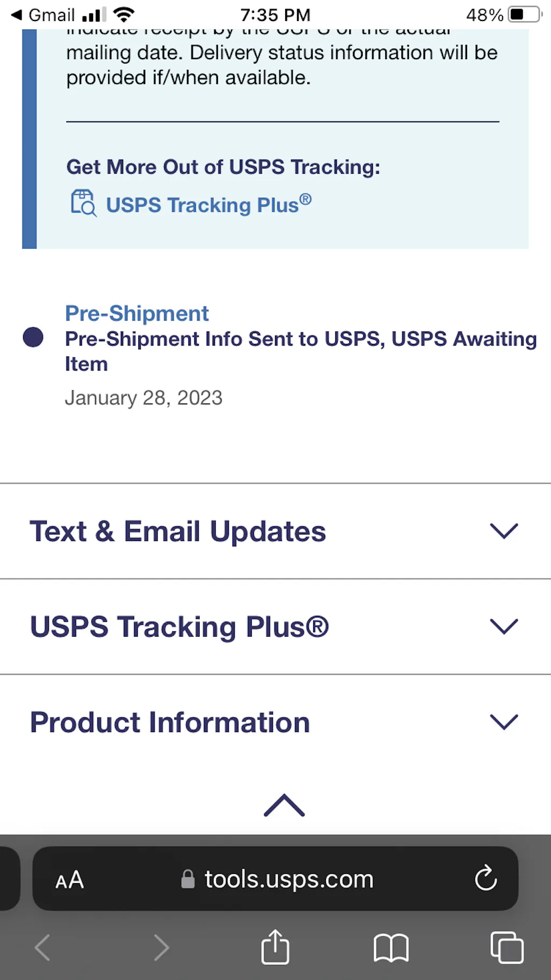
Task: Expand USPS Tracking Plus® accordion chevron
Action: click(504, 626)
